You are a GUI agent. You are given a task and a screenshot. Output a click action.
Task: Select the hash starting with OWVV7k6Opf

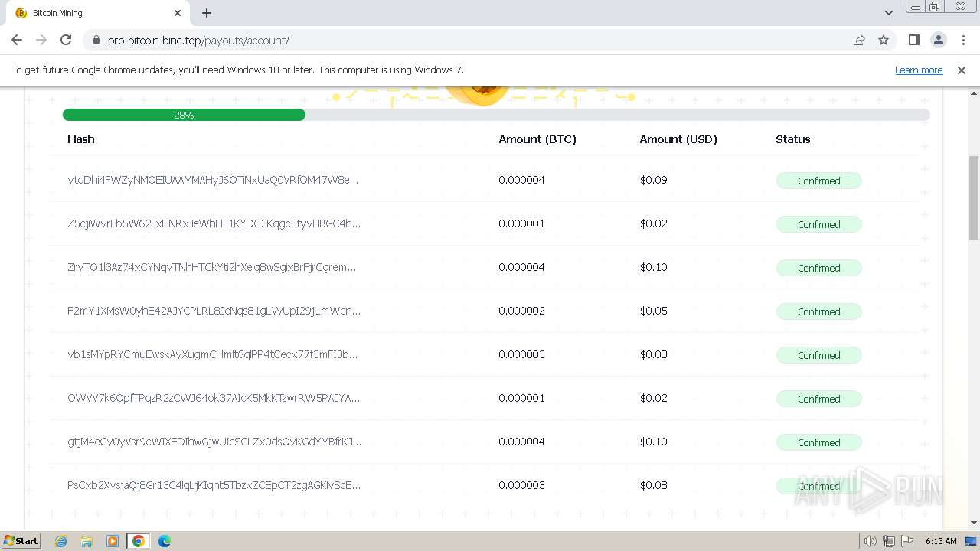[214, 398]
